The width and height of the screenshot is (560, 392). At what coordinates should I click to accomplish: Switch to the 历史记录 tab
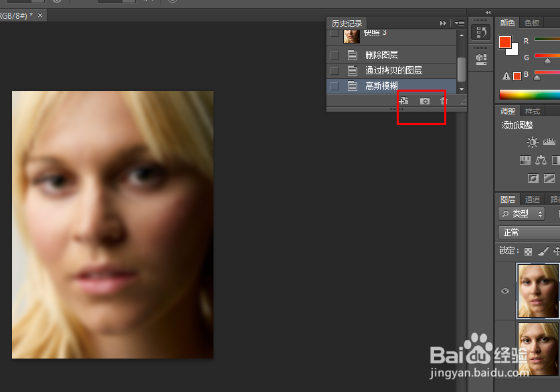(347, 23)
